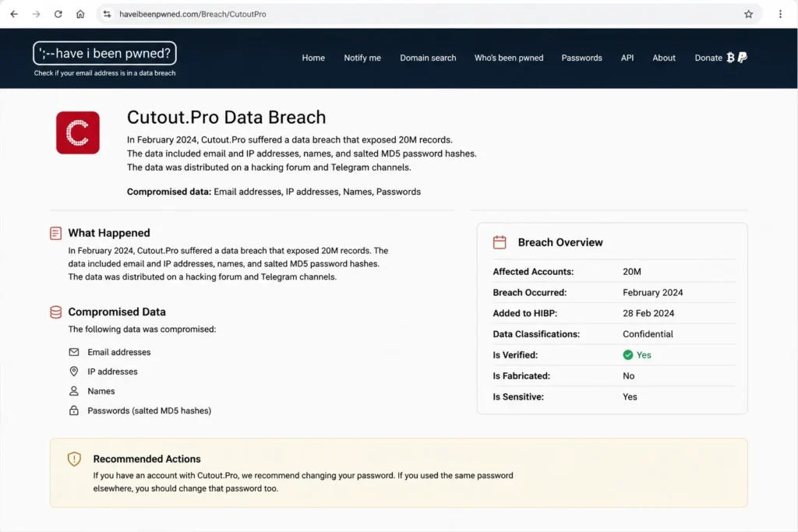
Task: Click the Cutout.Pro Data Breach heading
Action: [x=227, y=118]
